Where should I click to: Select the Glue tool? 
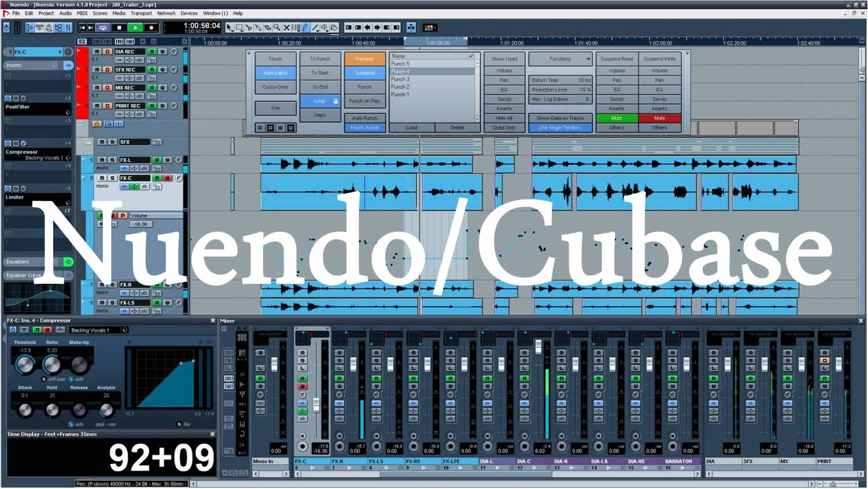(258, 27)
